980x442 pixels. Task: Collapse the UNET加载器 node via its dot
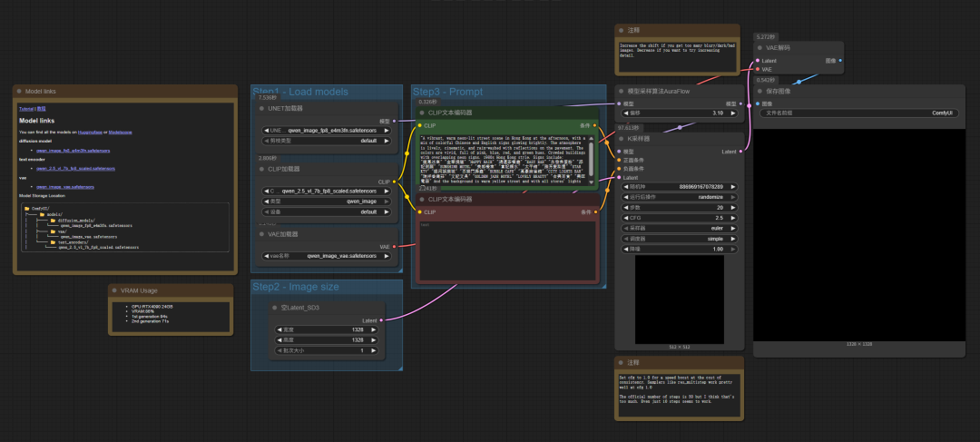coord(262,109)
